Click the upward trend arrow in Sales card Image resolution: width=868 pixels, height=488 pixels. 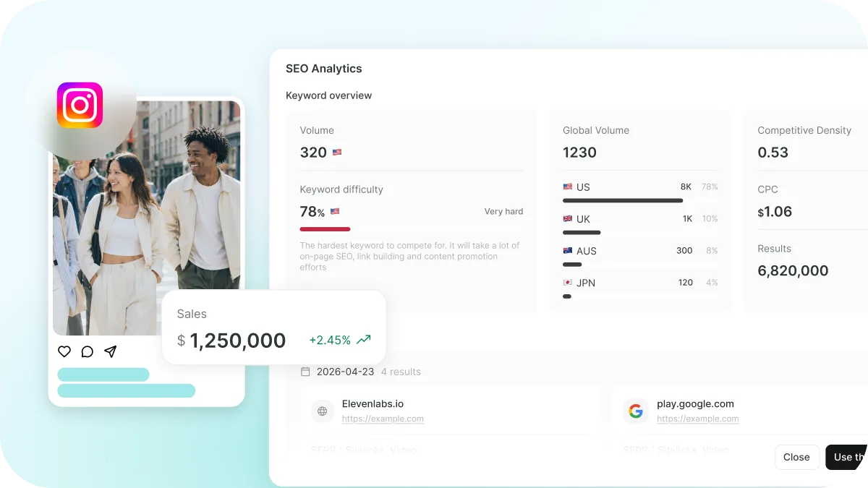[x=364, y=339]
